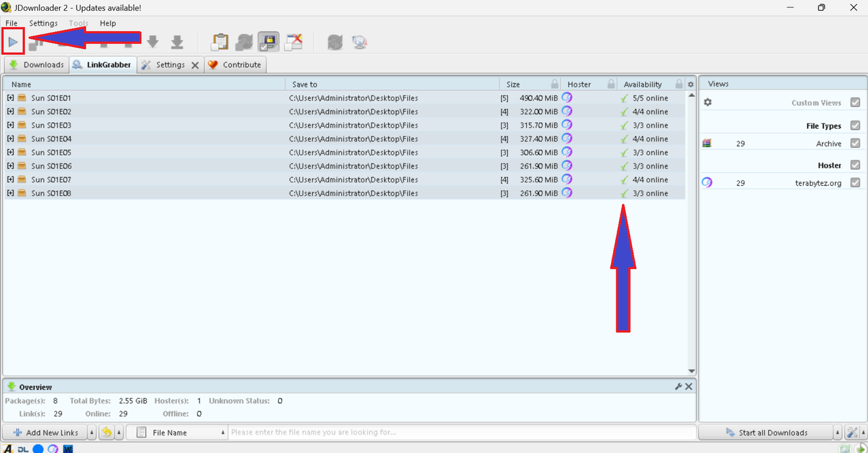Click the Archive file type icon in Views
Screen dimensions: 868x453
click(707, 143)
